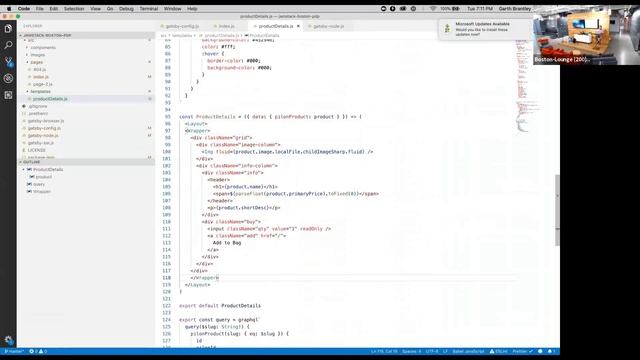Open the .gitignore file
The height and width of the screenshot is (360, 640).
tap(38, 107)
